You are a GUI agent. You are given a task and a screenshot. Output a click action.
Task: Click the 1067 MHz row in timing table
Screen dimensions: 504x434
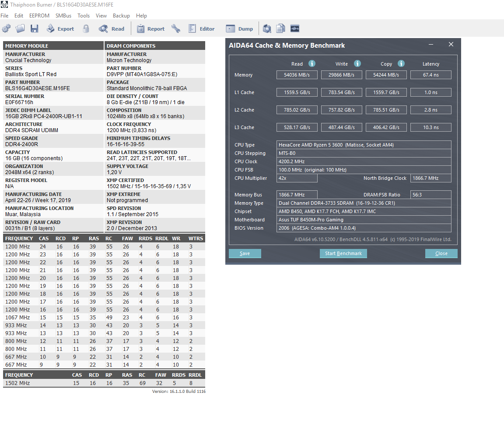click(x=104, y=317)
